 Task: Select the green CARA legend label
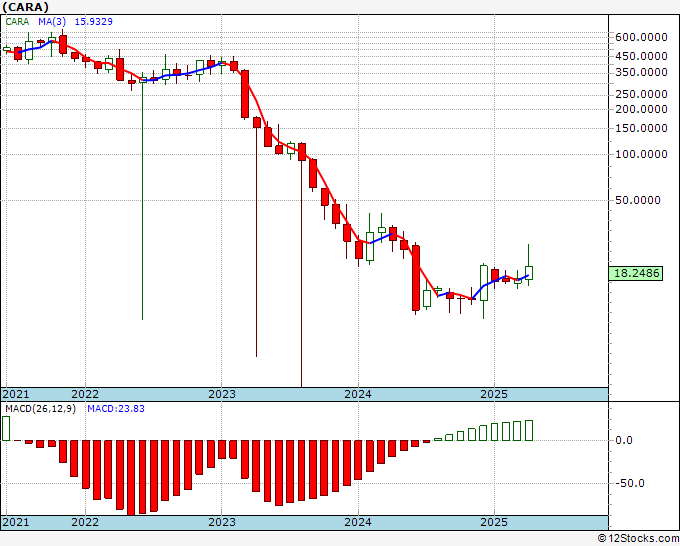(x=17, y=22)
